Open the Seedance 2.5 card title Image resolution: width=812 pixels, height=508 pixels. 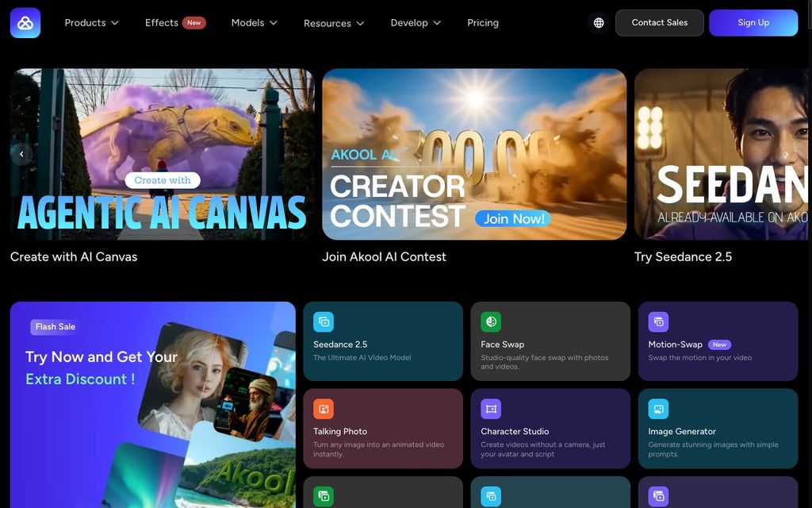[340, 344]
